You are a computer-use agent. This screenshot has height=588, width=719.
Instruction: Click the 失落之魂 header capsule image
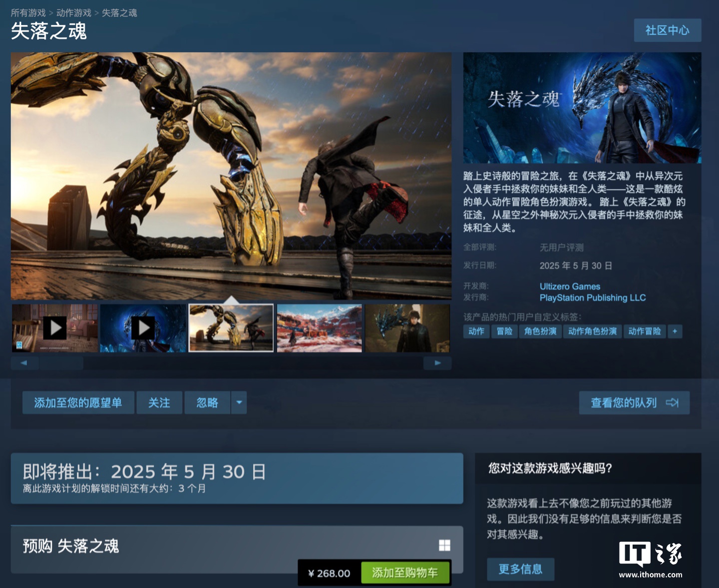(x=582, y=108)
